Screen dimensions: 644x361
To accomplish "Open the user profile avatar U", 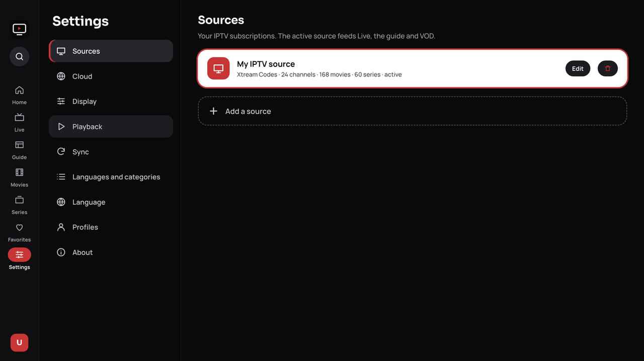I will click(19, 342).
